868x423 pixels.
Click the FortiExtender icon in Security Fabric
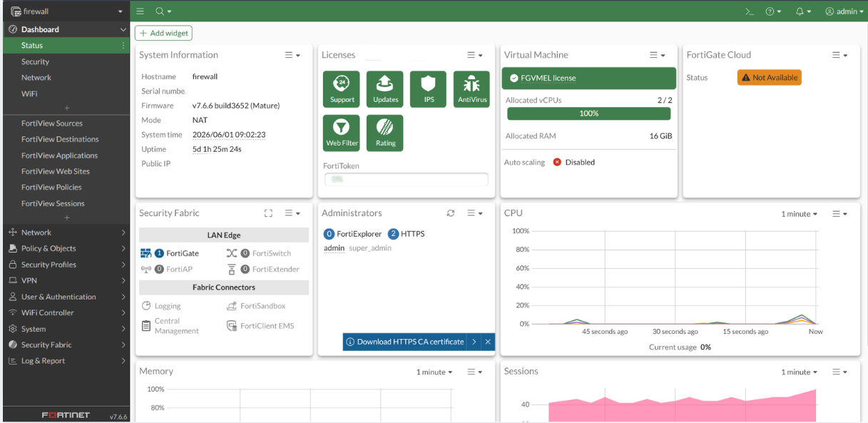pos(232,269)
